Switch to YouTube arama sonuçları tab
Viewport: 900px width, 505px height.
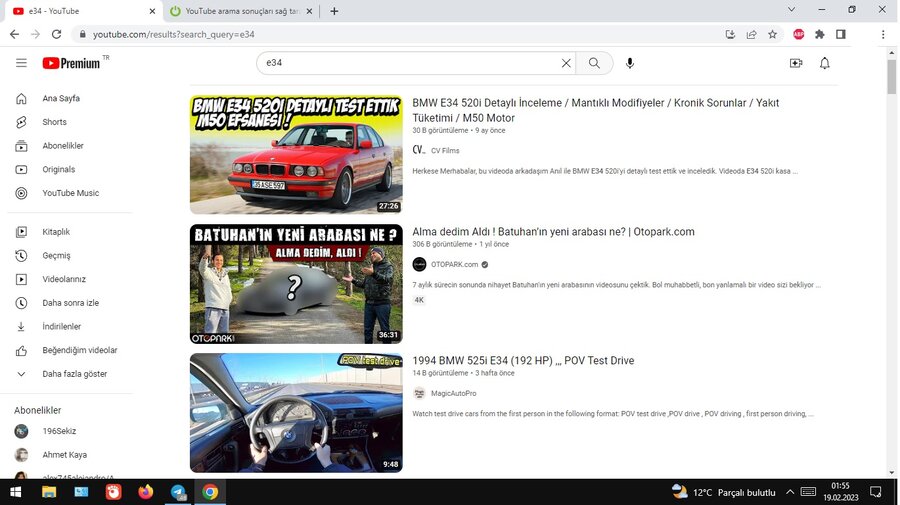(x=241, y=11)
